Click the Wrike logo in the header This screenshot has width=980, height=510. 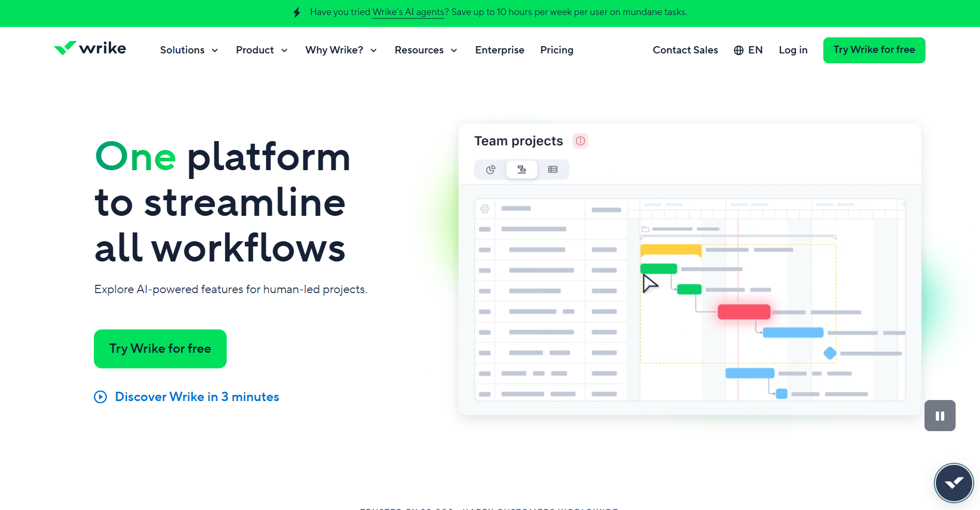pos(90,48)
